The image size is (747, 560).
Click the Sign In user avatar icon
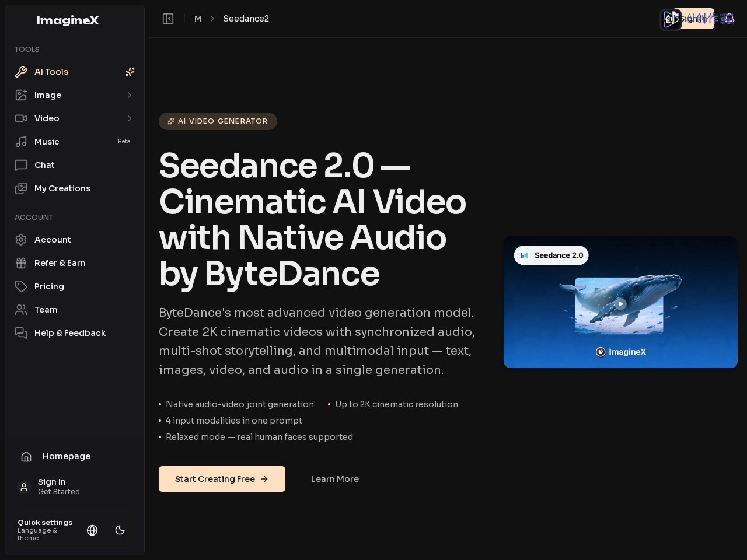coord(24,487)
